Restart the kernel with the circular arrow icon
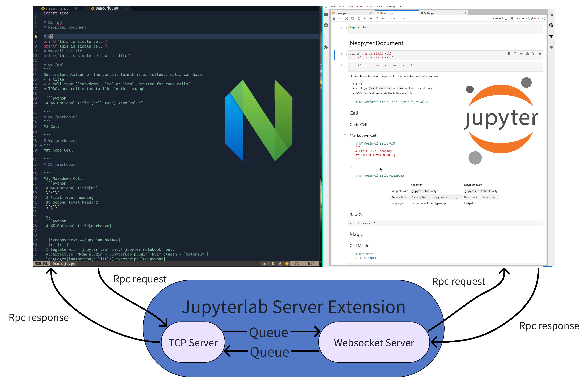The height and width of the screenshot is (384, 588). (x=377, y=18)
